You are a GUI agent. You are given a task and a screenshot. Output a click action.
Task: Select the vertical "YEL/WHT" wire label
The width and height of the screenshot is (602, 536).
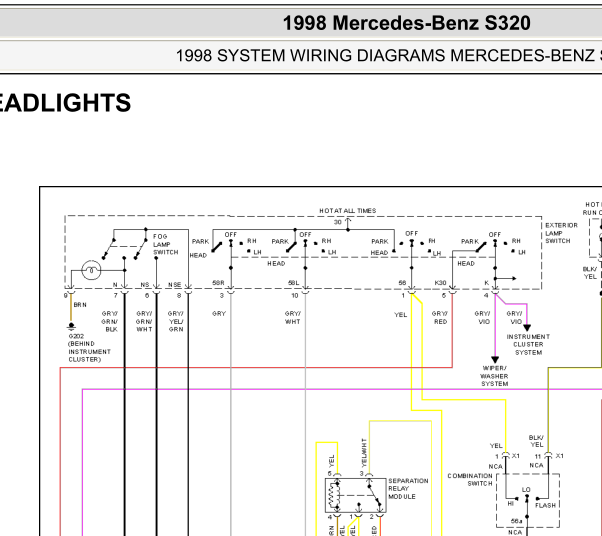364,452
